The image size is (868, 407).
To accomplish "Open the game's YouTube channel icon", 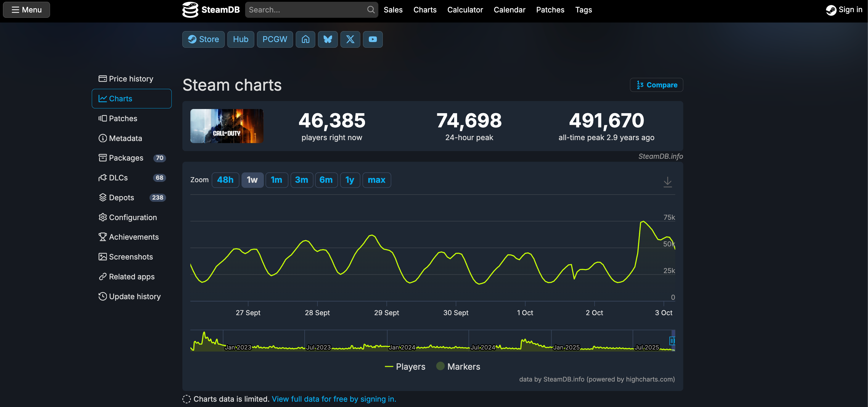I will 373,39.
